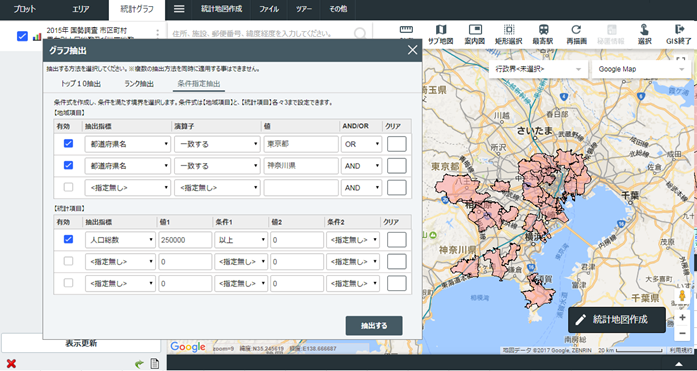Change the AND dropdown in the 神奈川県 row

pos(361,166)
